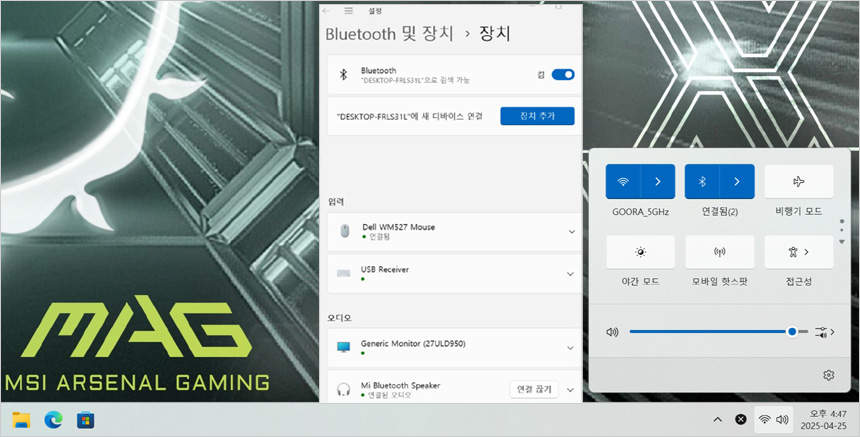Open settings gear in quick settings panel
Image resolution: width=860 pixels, height=437 pixels.
(x=828, y=375)
